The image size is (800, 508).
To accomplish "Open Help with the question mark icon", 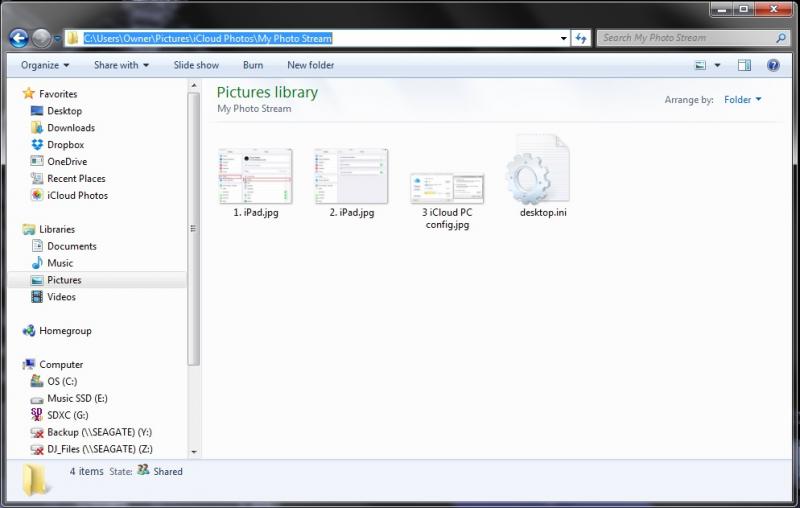I will [773, 65].
